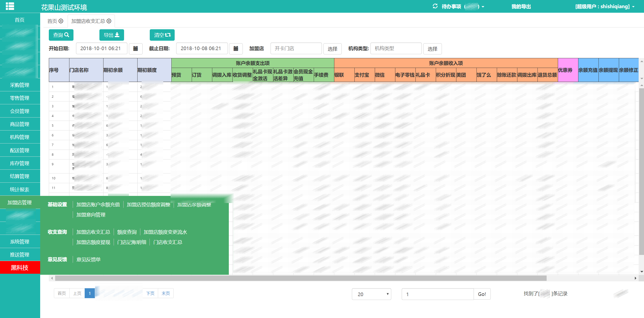The height and width of the screenshot is (318, 644).
Task: Open 加盟店额度变更流水 submenu link
Action: pyautogui.click(x=165, y=232)
